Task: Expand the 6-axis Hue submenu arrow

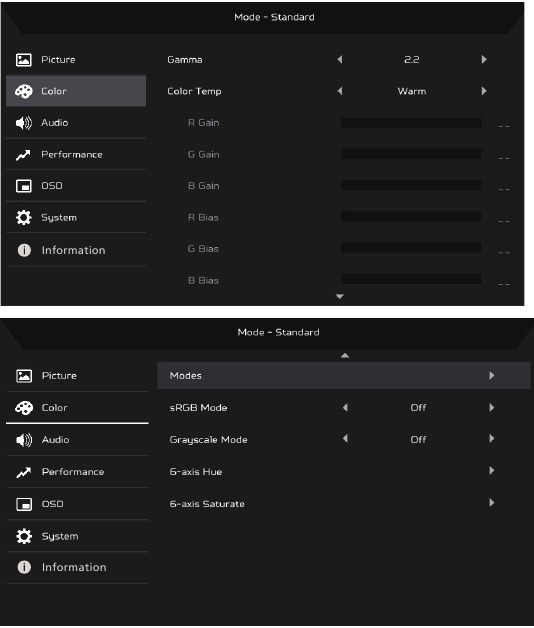Action: click(x=492, y=471)
